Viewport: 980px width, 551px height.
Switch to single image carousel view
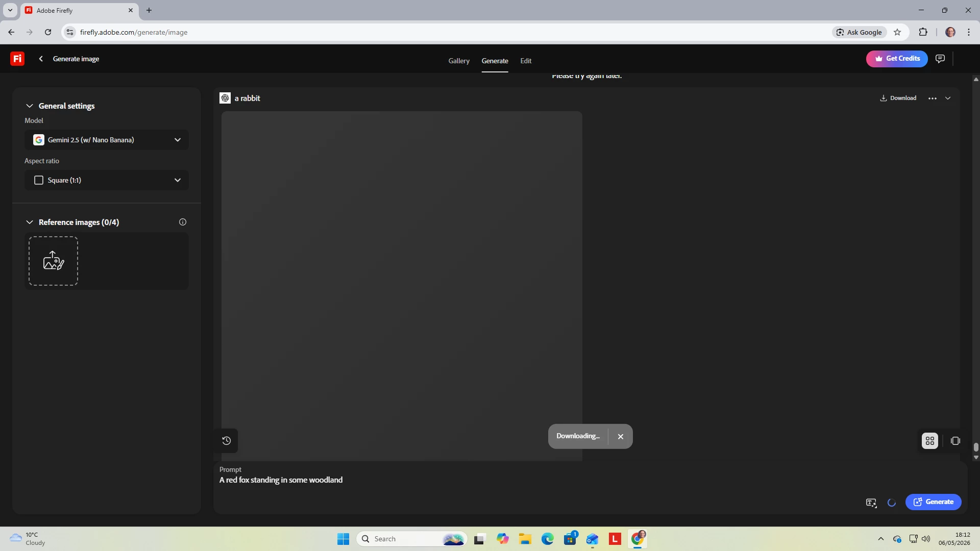click(955, 441)
